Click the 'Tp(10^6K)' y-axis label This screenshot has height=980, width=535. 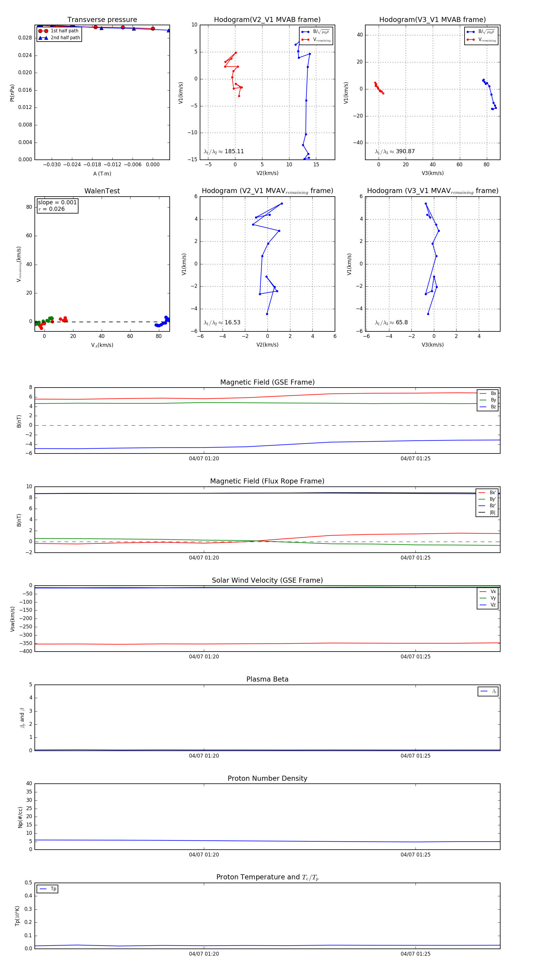click(17, 916)
